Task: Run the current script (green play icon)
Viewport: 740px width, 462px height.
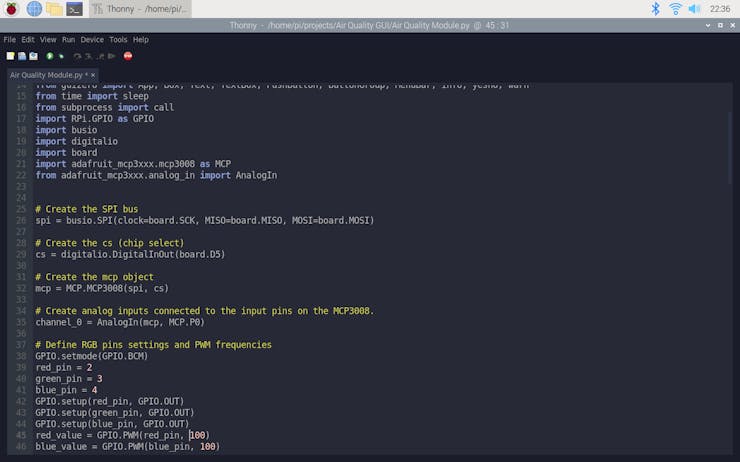Action: coord(50,56)
